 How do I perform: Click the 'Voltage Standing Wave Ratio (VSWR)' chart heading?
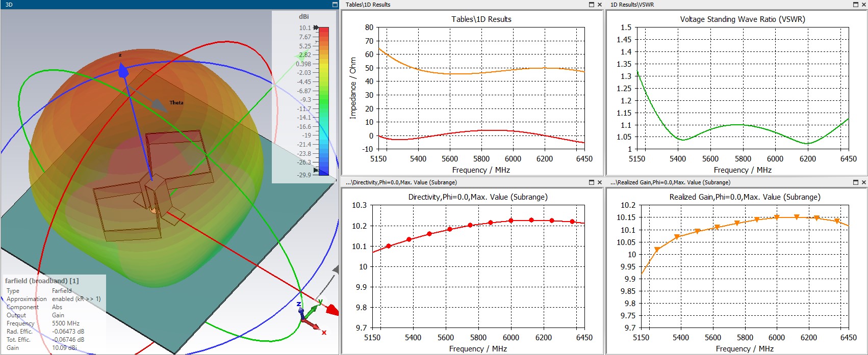pyautogui.click(x=743, y=19)
